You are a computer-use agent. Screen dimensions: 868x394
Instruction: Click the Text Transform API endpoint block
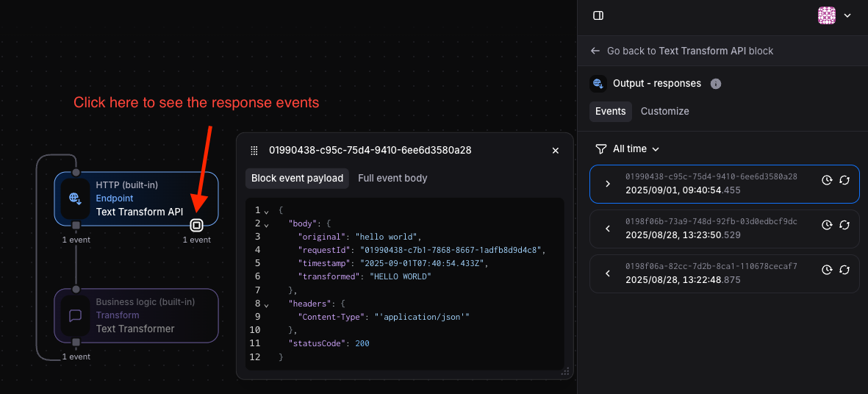[136, 198]
